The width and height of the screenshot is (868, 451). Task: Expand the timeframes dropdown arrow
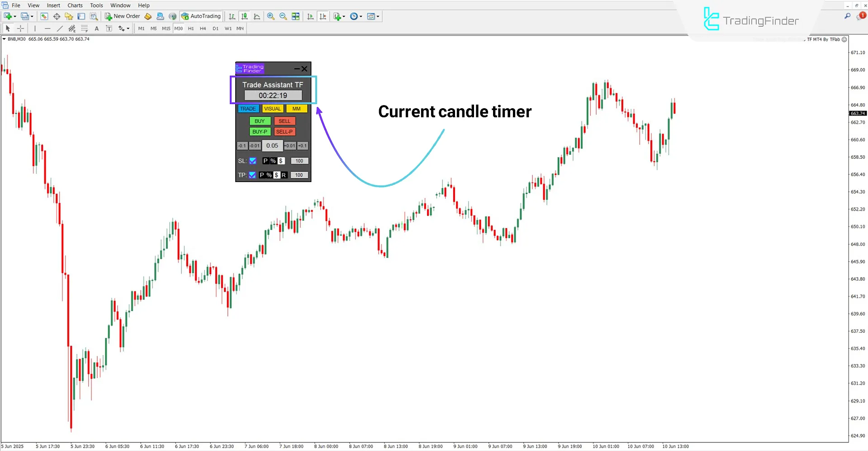coord(362,16)
